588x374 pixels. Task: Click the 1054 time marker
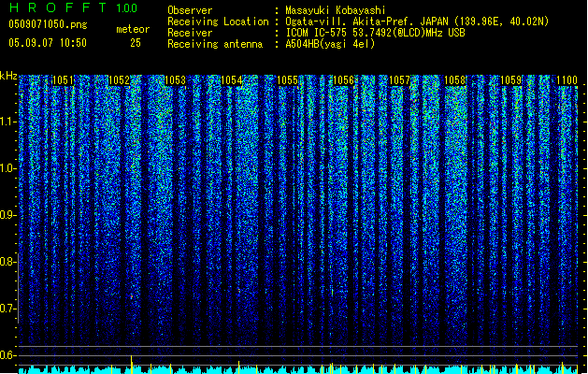point(232,80)
